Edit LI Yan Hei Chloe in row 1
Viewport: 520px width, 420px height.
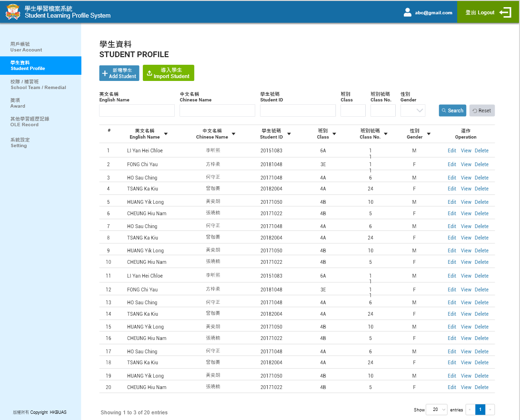pyautogui.click(x=451, y=150)
